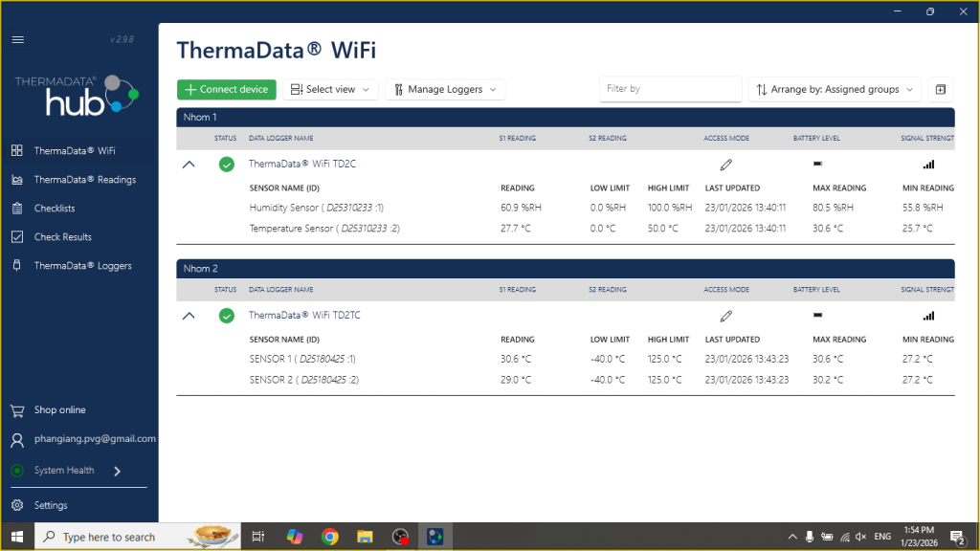
Task: Click green status check for TD2C
Action: pyautogui.click(x=226, y=165)
